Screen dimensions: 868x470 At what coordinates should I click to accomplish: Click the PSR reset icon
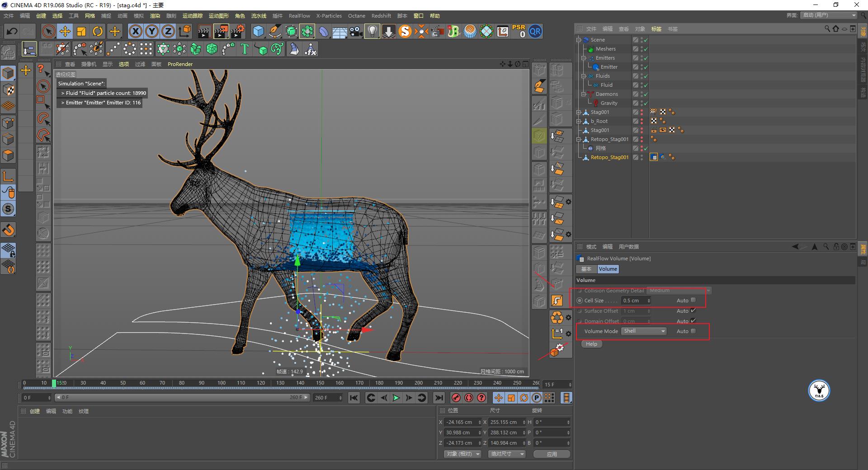(519, 31)
